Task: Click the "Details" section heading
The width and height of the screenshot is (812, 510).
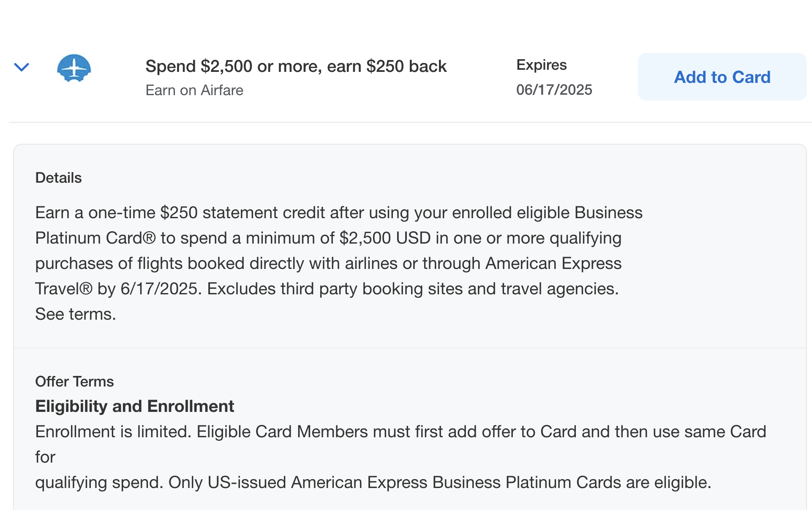Action: (58, 178)
